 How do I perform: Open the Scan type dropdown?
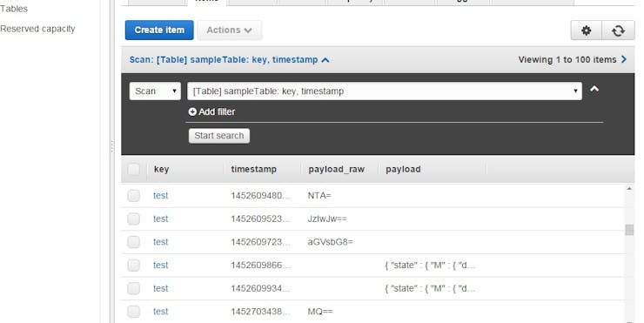pos(155,91)
